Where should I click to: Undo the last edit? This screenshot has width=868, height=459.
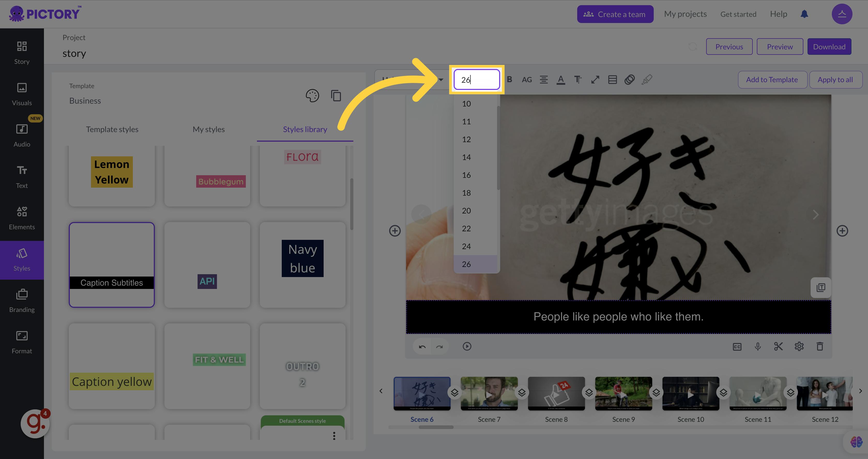[x=422, y=346]
